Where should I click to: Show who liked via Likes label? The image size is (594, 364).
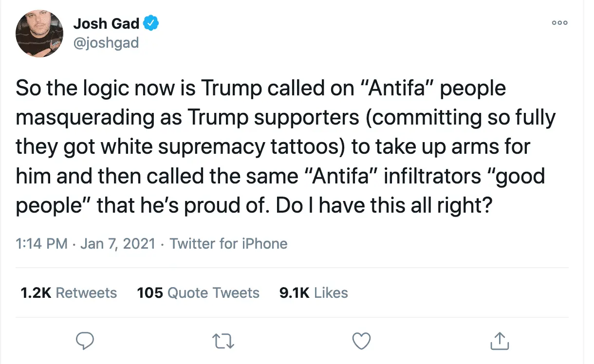click(331, 293)
